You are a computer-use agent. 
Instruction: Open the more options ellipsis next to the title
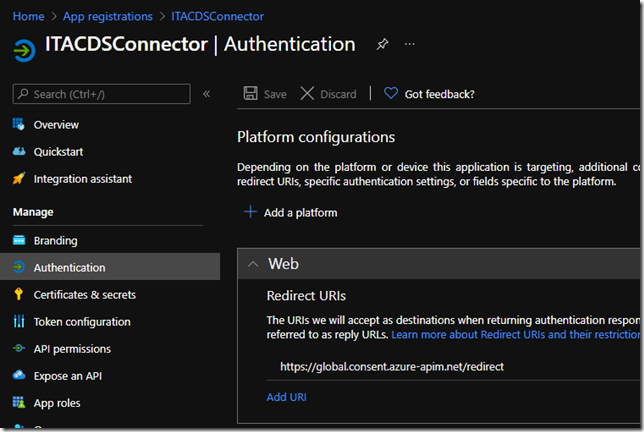(x=409, y=44)
